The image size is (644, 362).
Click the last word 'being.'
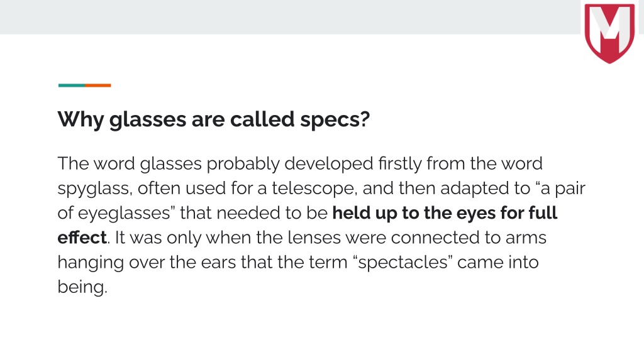[x=82, y=287]
